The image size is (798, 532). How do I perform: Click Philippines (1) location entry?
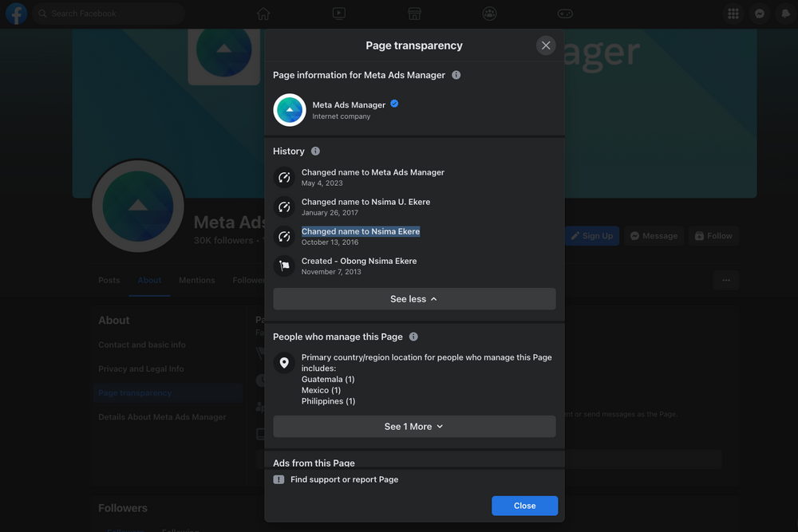328,401
